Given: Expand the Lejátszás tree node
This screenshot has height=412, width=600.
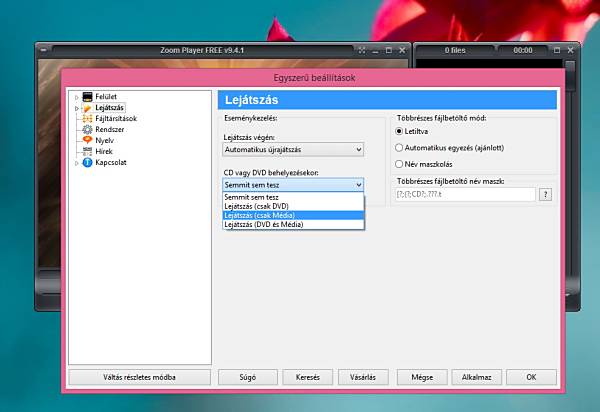Looking at the screenshot, I should click(x=77, y=108).
